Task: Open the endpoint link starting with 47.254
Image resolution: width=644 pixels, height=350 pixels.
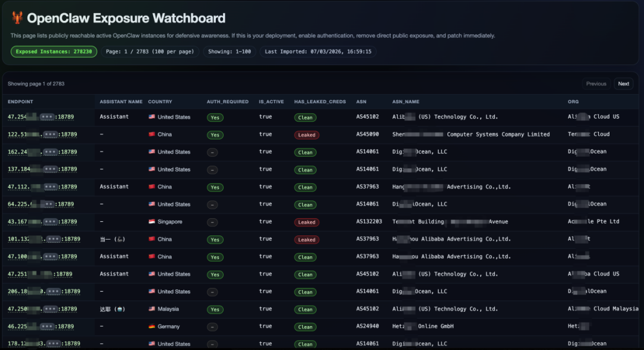Action: [42, 117]
